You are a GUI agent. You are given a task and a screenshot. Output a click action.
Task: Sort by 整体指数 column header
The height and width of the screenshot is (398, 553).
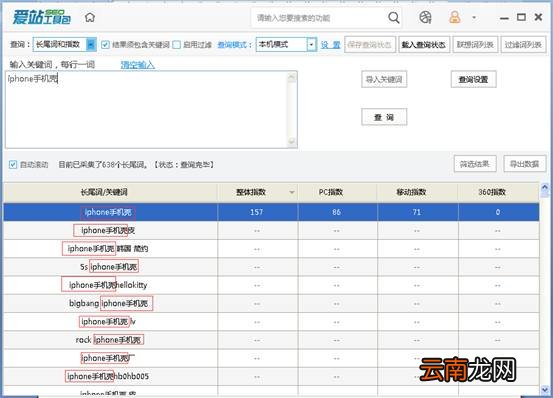[x=257, y=192]
